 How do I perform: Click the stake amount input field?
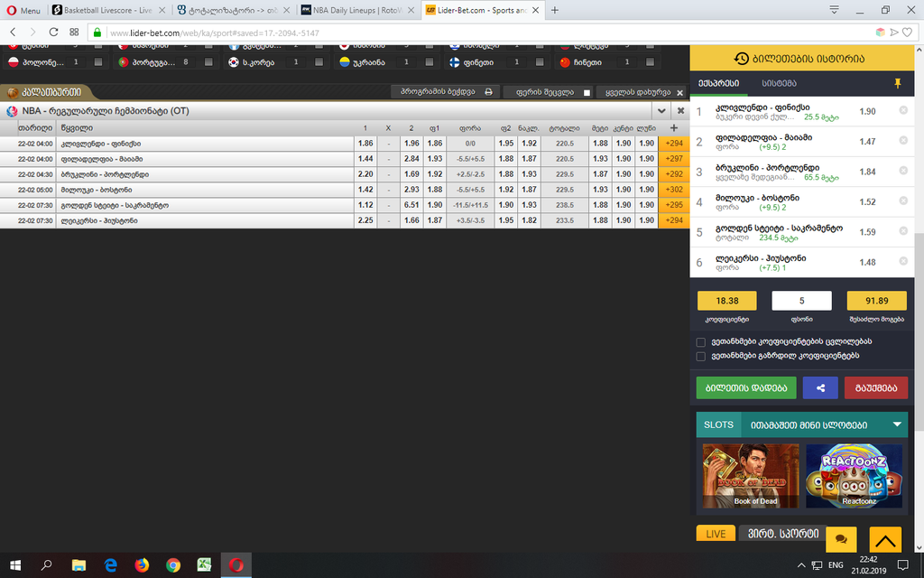801,301
